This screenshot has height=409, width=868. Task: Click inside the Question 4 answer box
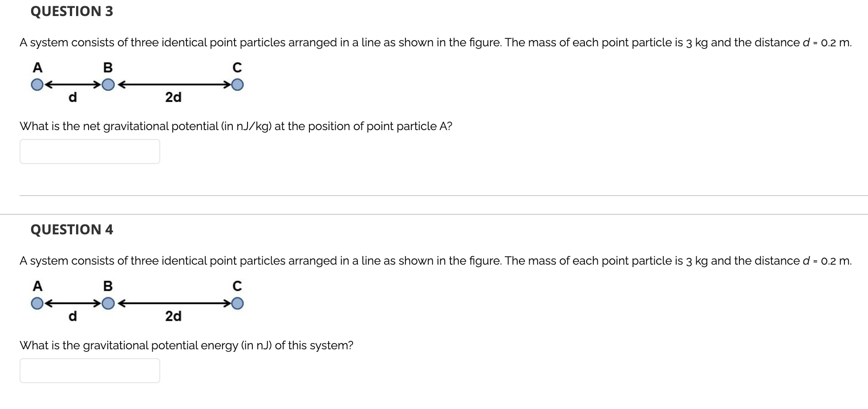click(89, 370)
